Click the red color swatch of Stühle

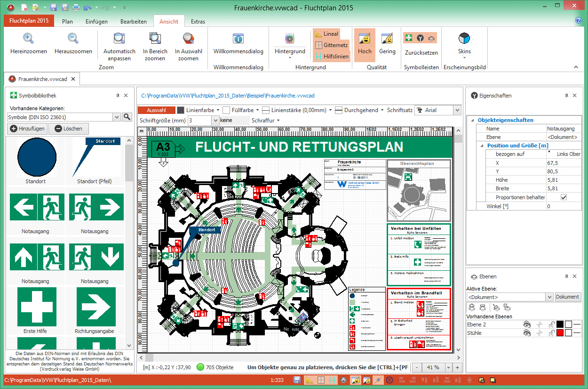[x=560, y=333]
